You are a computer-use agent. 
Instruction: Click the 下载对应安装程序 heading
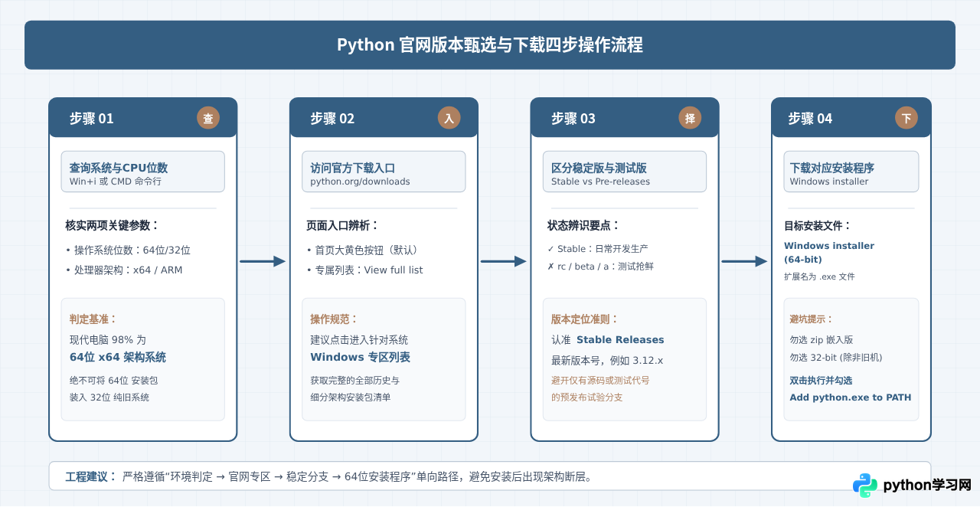click(832, 168)
